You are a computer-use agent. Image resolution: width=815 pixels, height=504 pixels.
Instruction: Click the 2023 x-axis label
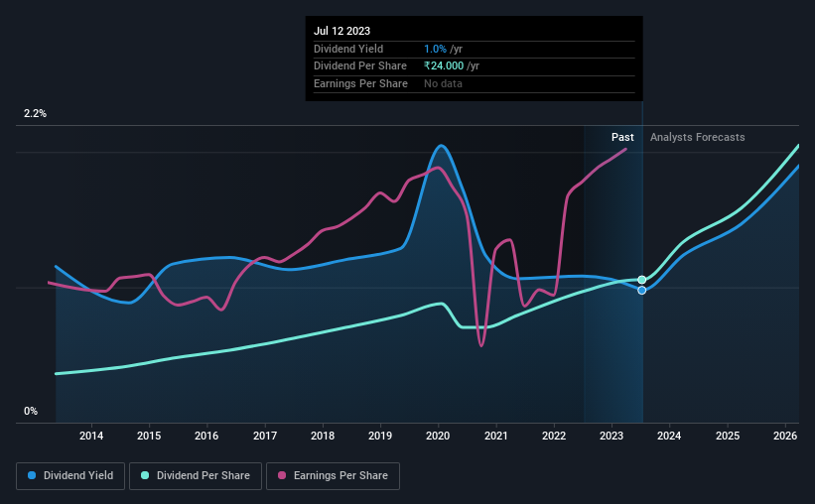(x=611, y=436)
